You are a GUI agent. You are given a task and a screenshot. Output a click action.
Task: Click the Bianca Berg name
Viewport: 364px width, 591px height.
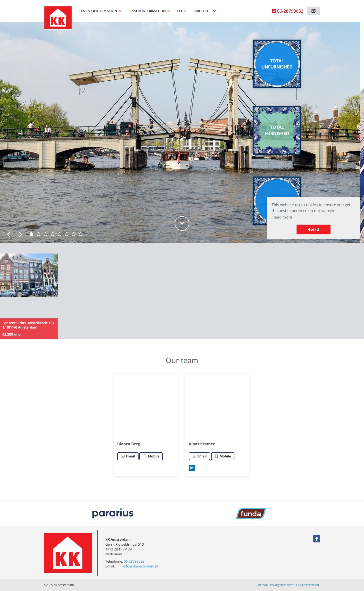point(129,444)
